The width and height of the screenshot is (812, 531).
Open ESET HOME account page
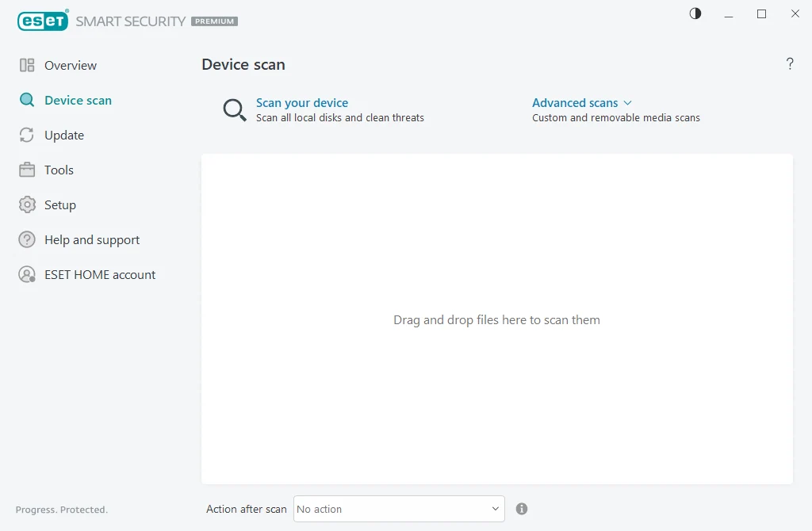[x=100, y=274]
